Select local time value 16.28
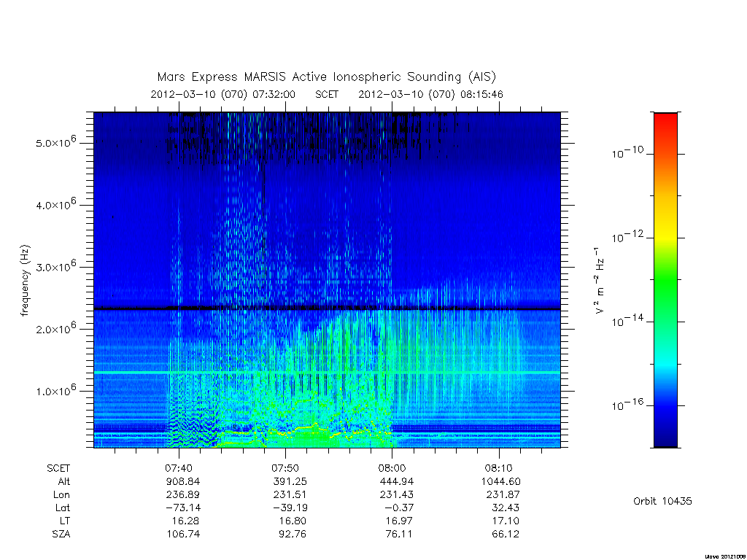The height and width of the screenshot is (560, 747). click(185, 521)
